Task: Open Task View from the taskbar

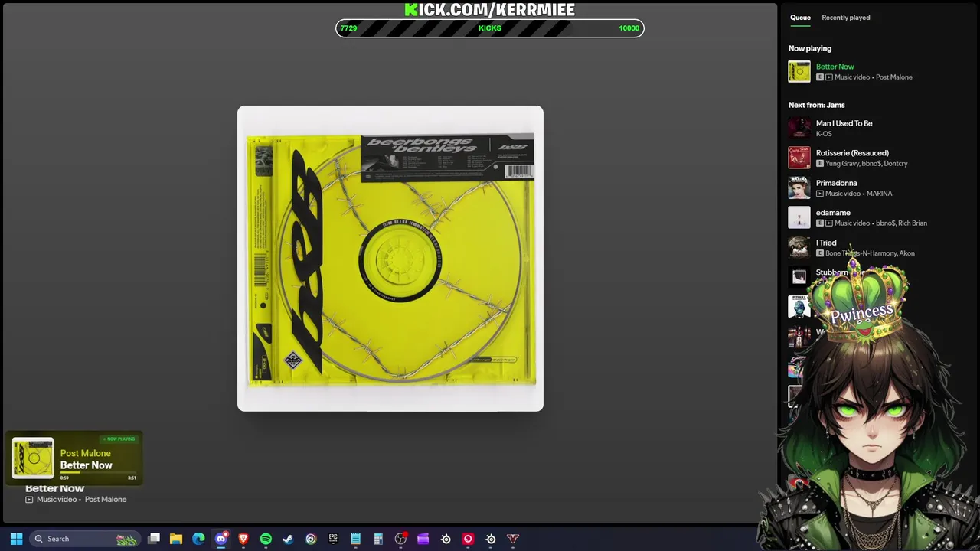Action: 154,539
